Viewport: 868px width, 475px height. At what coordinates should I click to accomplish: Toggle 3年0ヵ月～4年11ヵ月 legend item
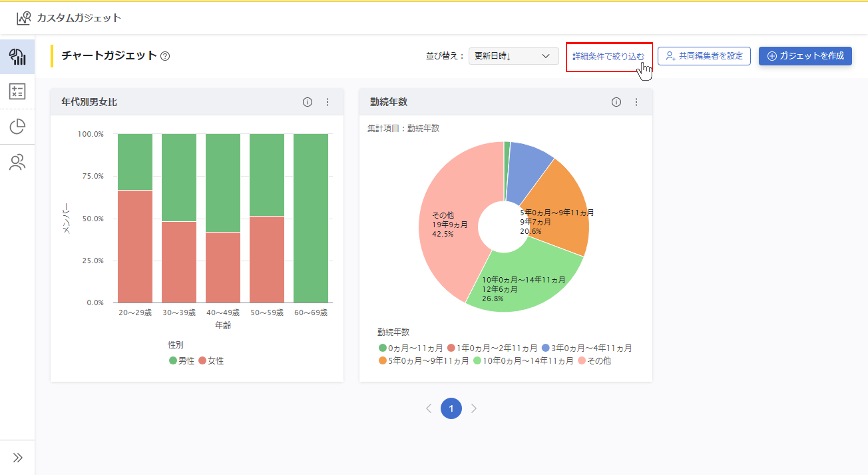[x=587, y=348]
